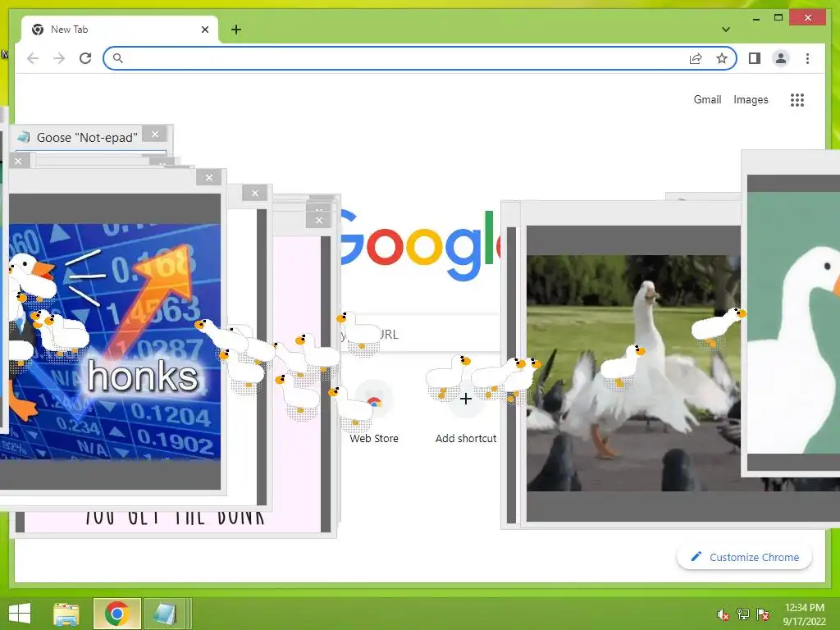
Task: Click Add shortcut
Action: [466, 413]
